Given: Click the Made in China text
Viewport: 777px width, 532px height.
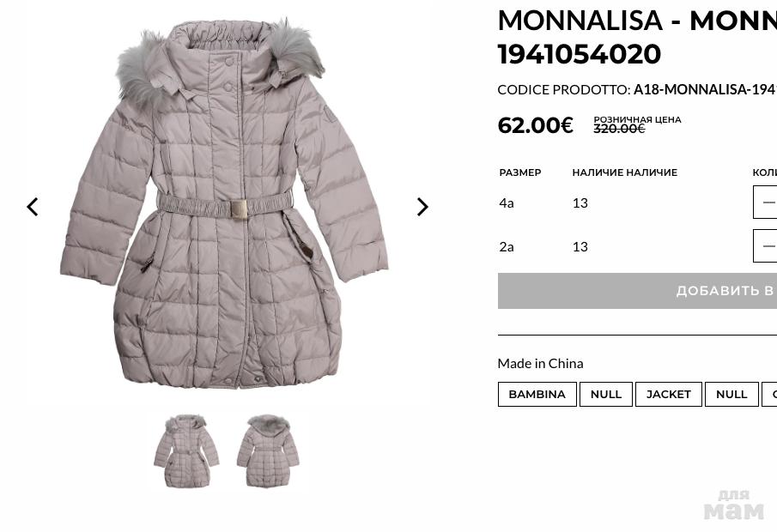Looking at the screenshot, I should click(x=540, y=363).
